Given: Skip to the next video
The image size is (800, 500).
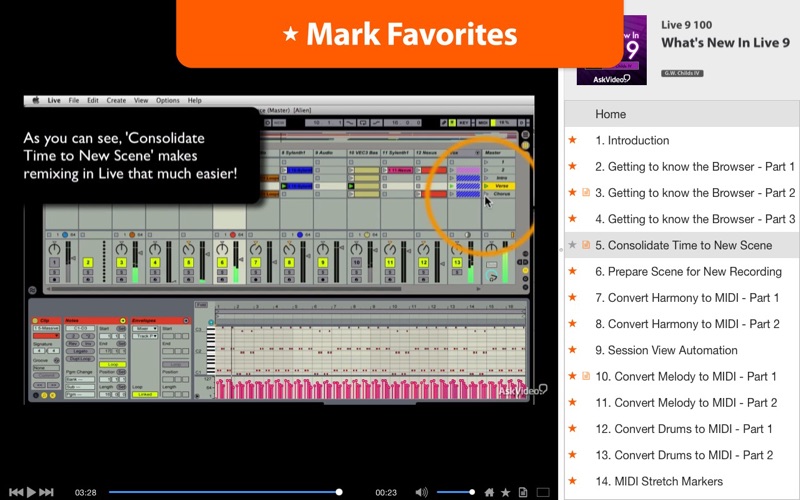Looking at the screenshot, I should pos(46,492).
